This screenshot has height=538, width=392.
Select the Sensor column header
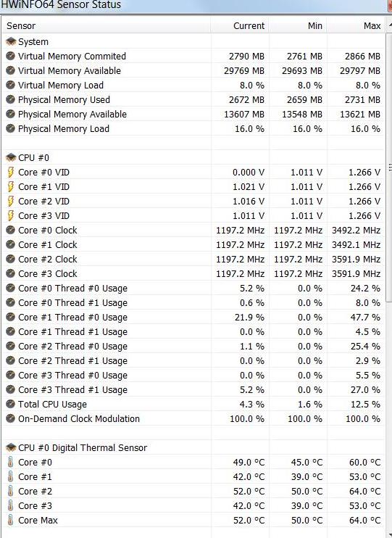coord(106,25)
